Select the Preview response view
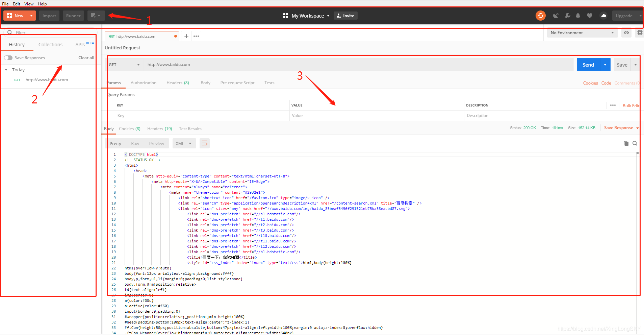 pyautogui.click(x=157, y=144)
